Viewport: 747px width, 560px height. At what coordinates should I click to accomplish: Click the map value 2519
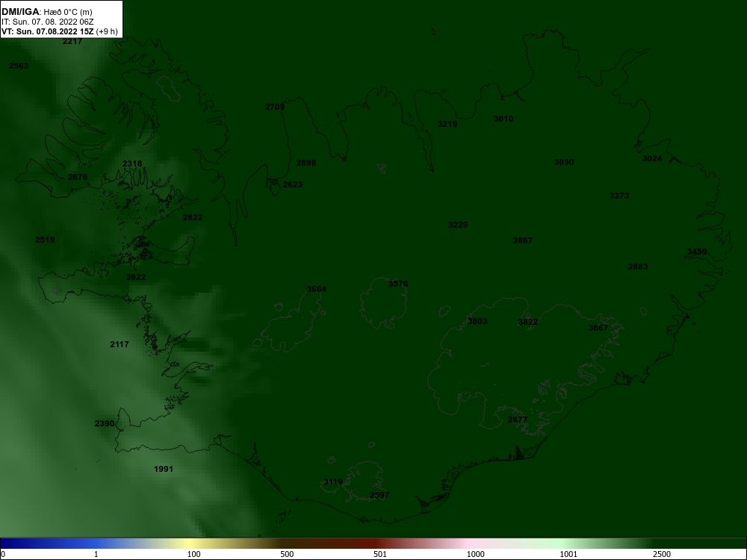[x=45, y=240]
